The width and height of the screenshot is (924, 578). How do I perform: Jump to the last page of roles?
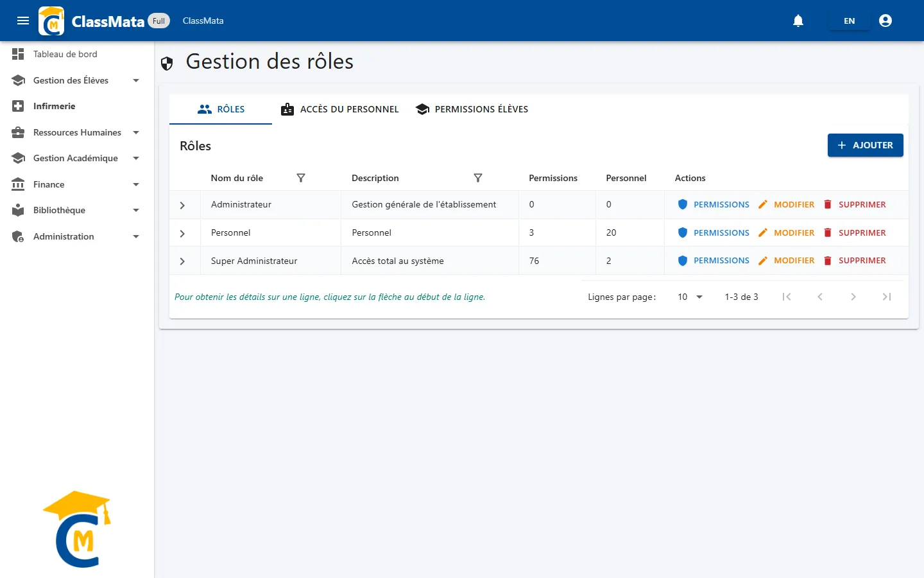click(887, 297)
